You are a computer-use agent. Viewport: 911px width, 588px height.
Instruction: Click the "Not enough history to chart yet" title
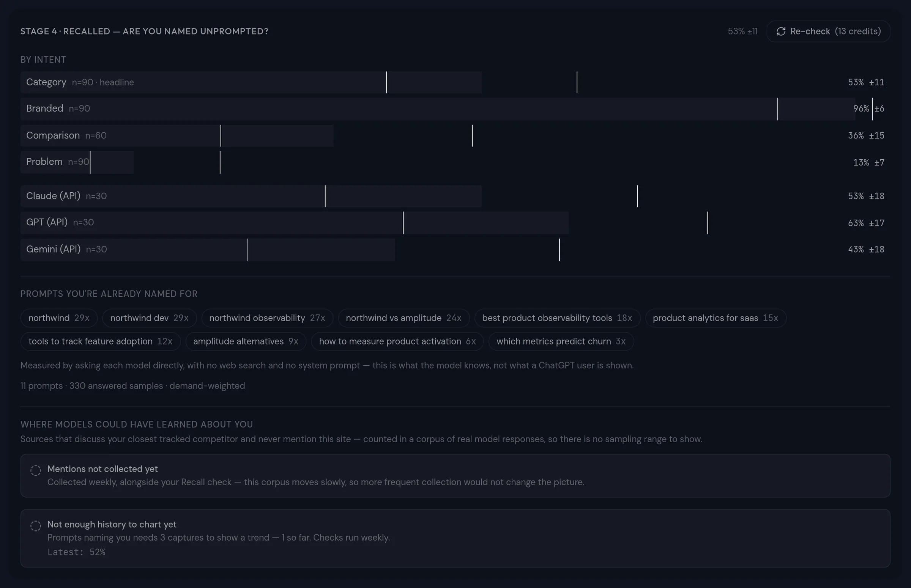[112, 524]
